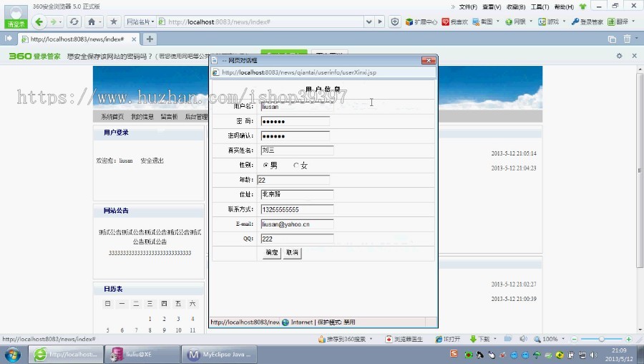Select the 男 gender radio button
Screen dimensions: 644x364
tap(265, 166)
